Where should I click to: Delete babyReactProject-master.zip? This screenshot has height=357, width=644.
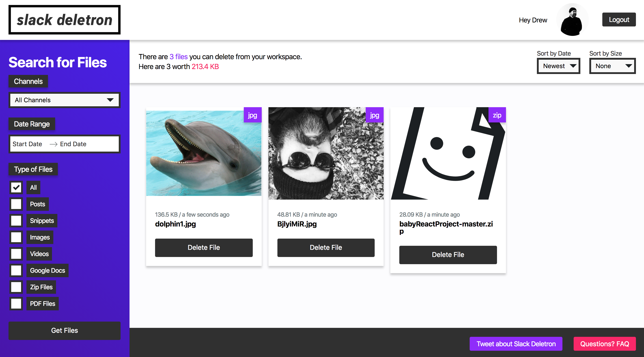click(448, 255)
